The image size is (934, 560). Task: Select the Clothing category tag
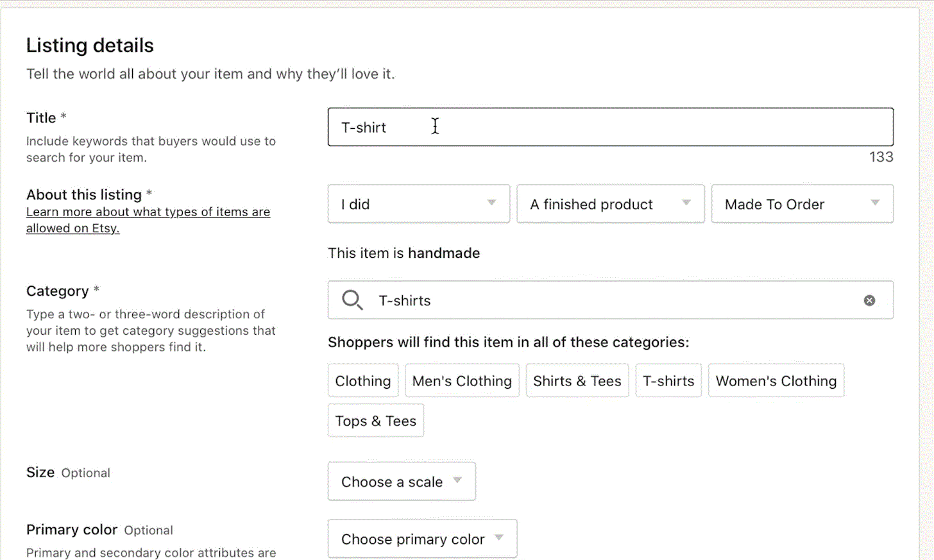tap(363, 380)
